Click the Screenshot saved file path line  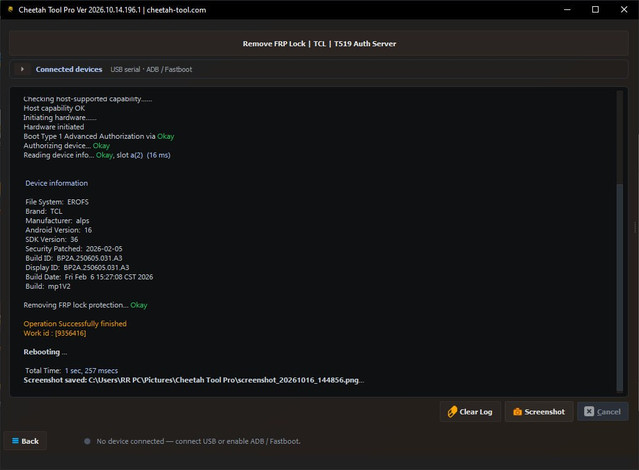194,380
